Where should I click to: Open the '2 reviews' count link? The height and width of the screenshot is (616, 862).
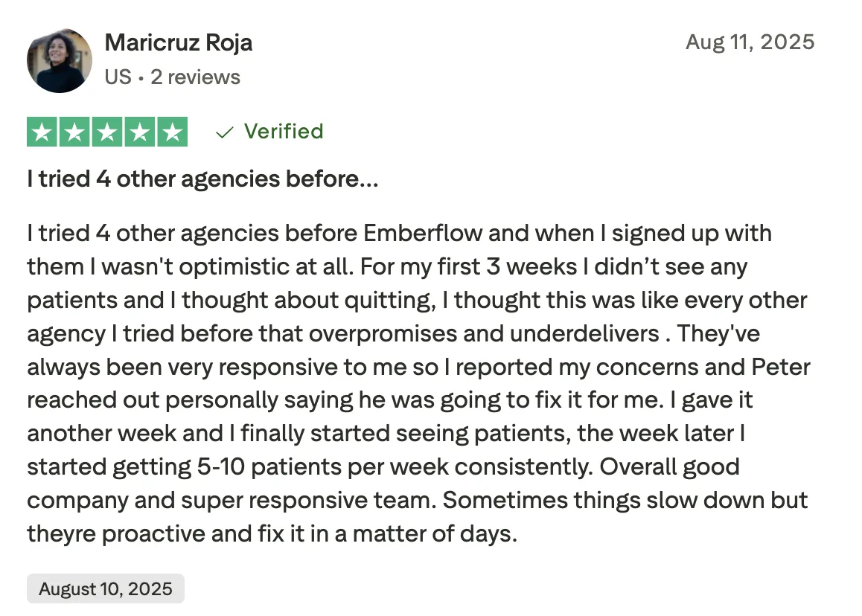pos(195,77)
